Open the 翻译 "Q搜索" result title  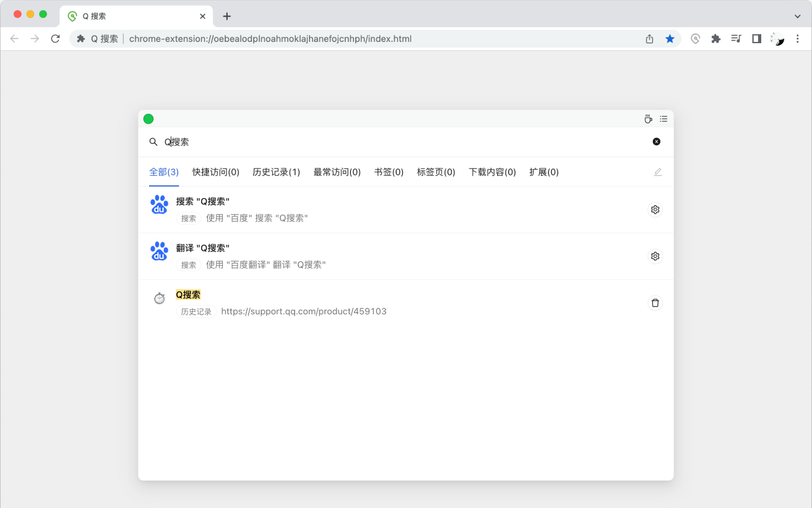tap(202, 248)
